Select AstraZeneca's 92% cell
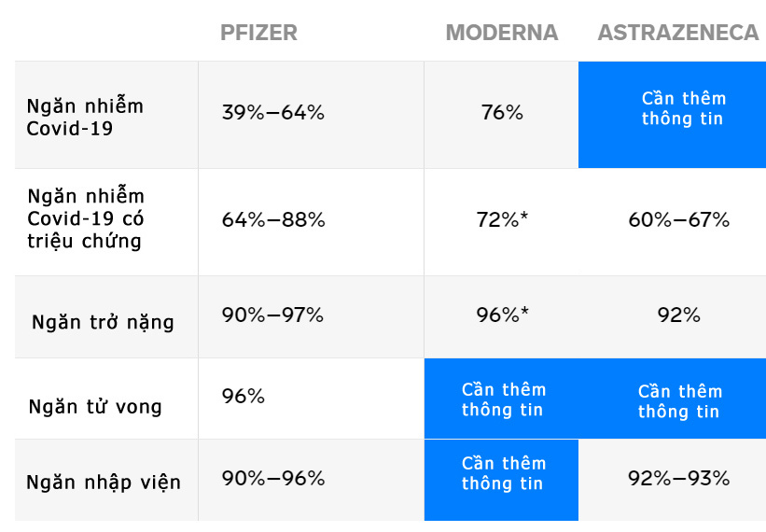This screenshot has width=766, height=532. click(x=678, y=315)
